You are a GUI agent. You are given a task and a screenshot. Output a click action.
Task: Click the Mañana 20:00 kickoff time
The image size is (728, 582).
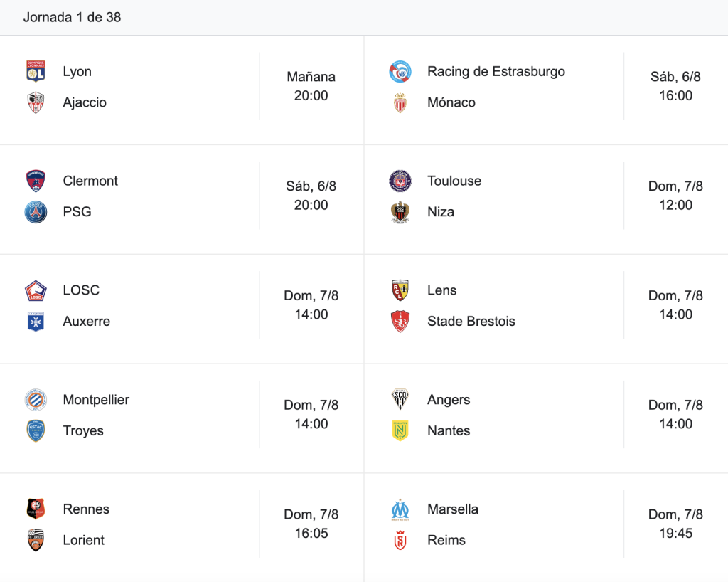311,86
